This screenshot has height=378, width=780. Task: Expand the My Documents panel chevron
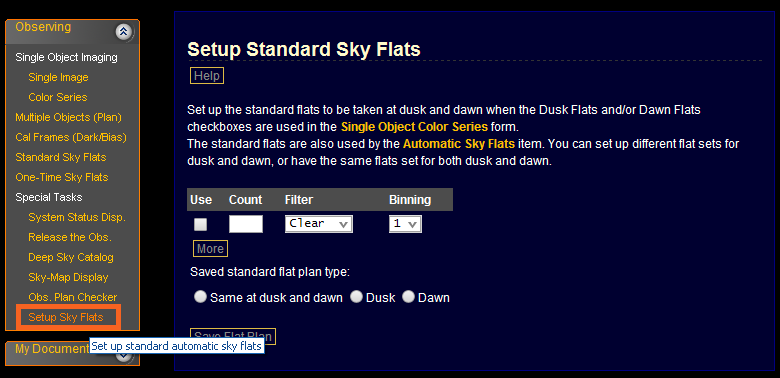123,354
